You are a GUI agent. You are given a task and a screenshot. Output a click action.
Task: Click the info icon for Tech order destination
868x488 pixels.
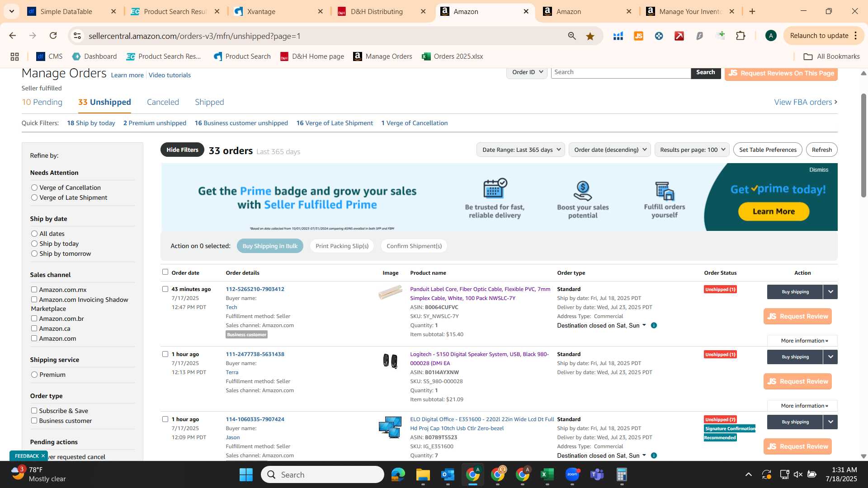[x=654, y=325]
